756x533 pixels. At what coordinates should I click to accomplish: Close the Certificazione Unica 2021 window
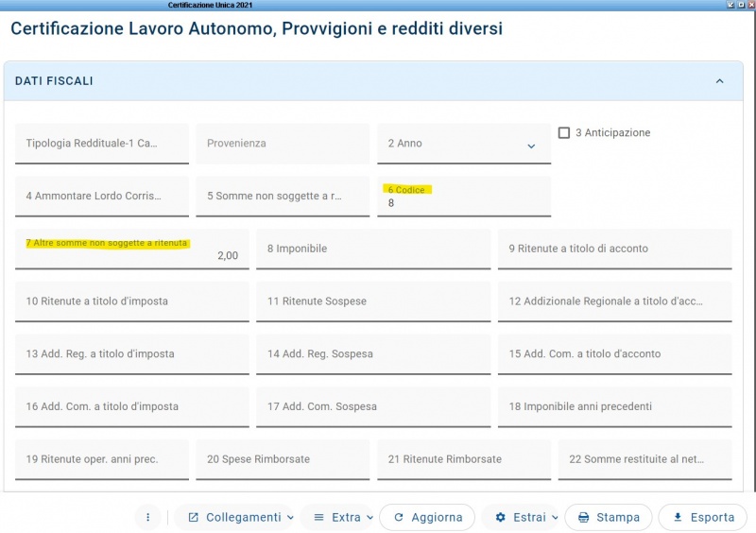pyautogui.click(x=751, y=5)
